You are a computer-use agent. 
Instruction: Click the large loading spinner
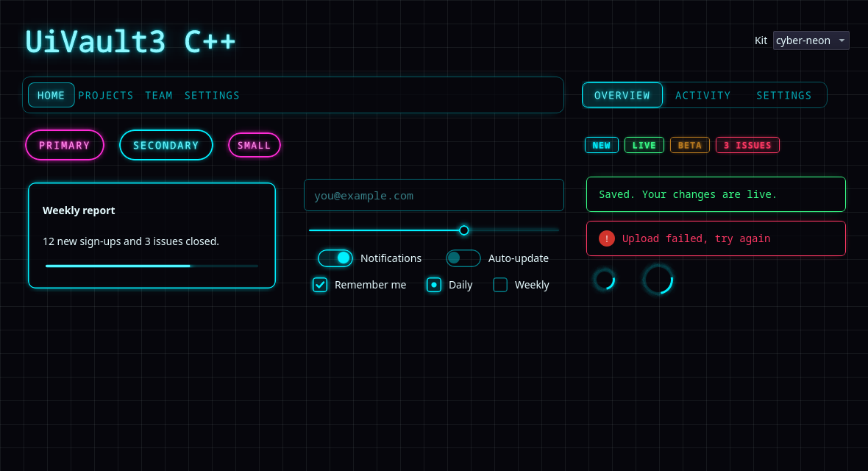(x=658, y=280)
